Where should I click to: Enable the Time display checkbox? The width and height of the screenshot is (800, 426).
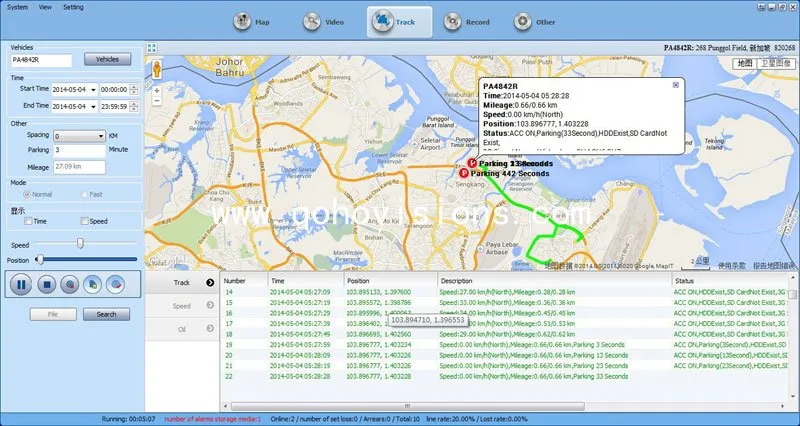(27, 221)
